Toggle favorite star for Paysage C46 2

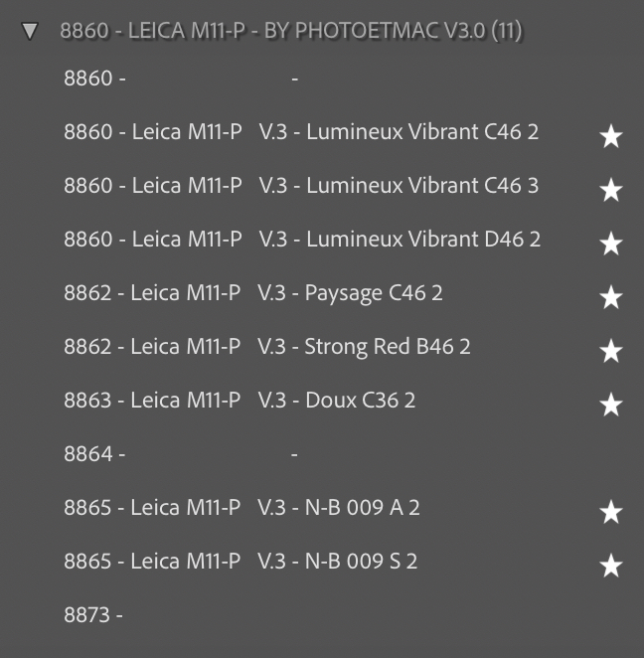(611, 297)
